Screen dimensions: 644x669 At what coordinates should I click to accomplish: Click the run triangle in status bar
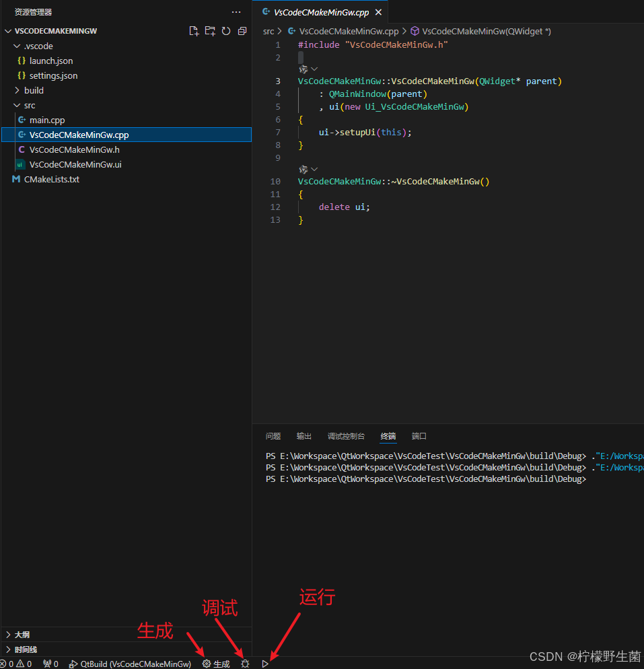click(265, 664)
